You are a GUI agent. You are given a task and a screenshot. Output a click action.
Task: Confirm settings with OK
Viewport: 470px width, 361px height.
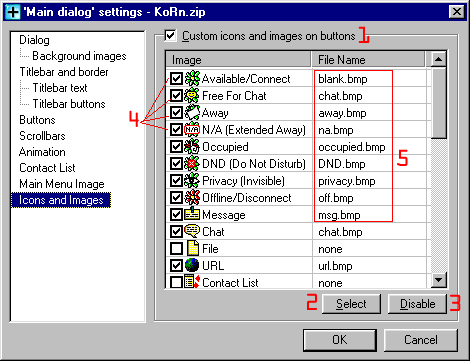pyautogui.click(x=340, y=340)
